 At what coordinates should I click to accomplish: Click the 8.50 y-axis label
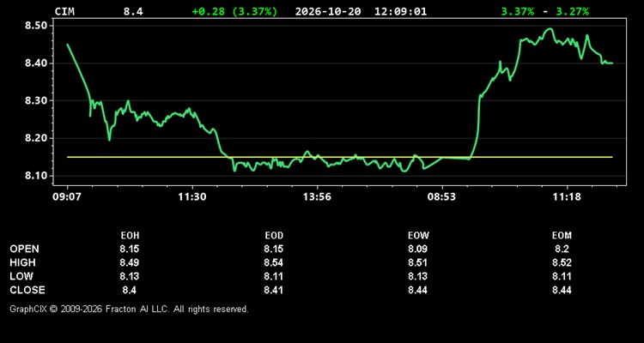click(38, 26)
